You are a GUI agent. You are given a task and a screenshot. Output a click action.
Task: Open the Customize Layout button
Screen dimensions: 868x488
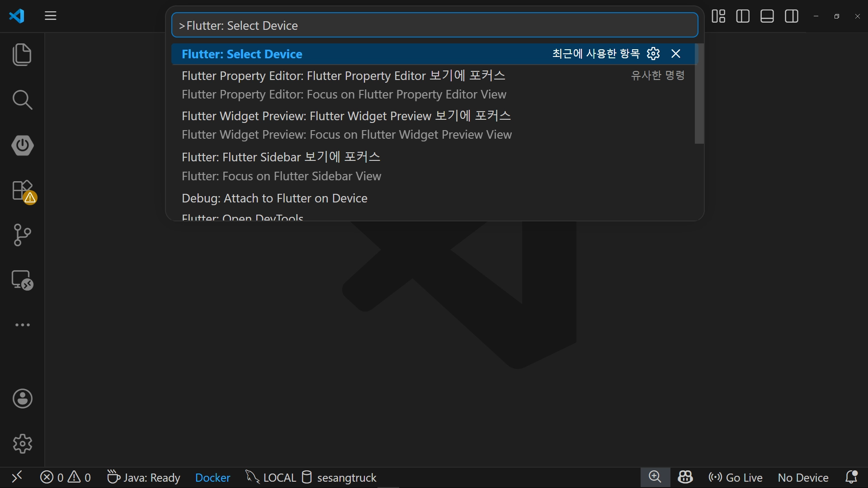pos(718,16)
